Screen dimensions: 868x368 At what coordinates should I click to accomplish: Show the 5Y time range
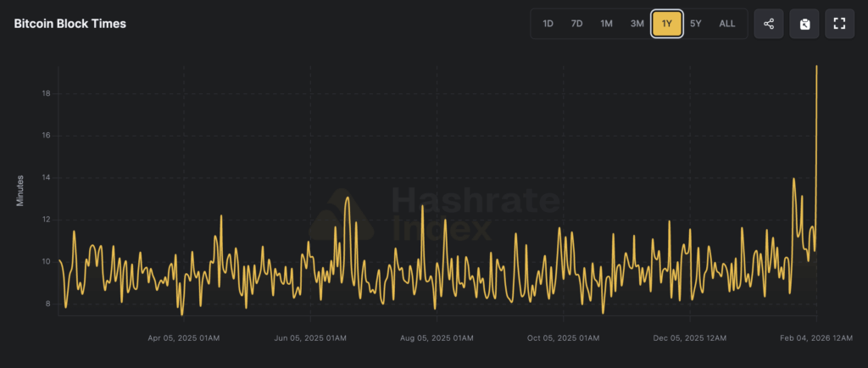coord(696,24)
